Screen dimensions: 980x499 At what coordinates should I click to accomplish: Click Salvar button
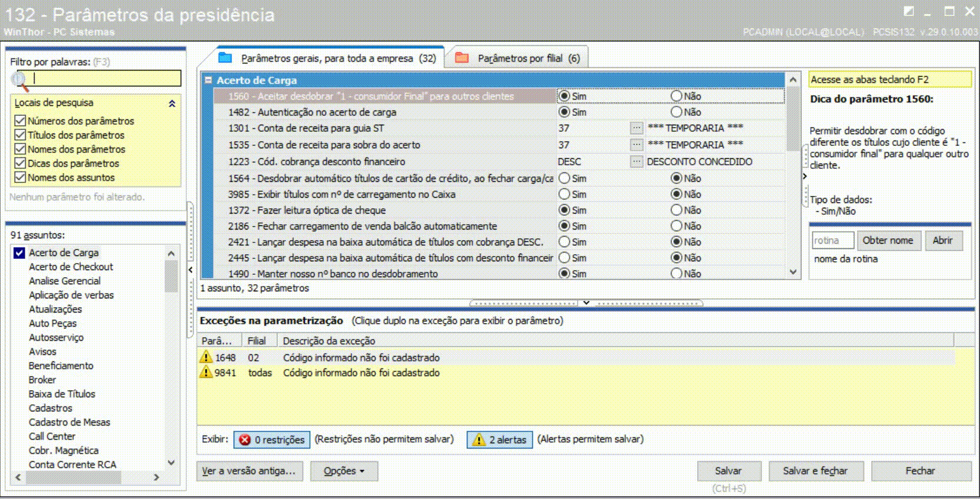[x=729, y=471]
